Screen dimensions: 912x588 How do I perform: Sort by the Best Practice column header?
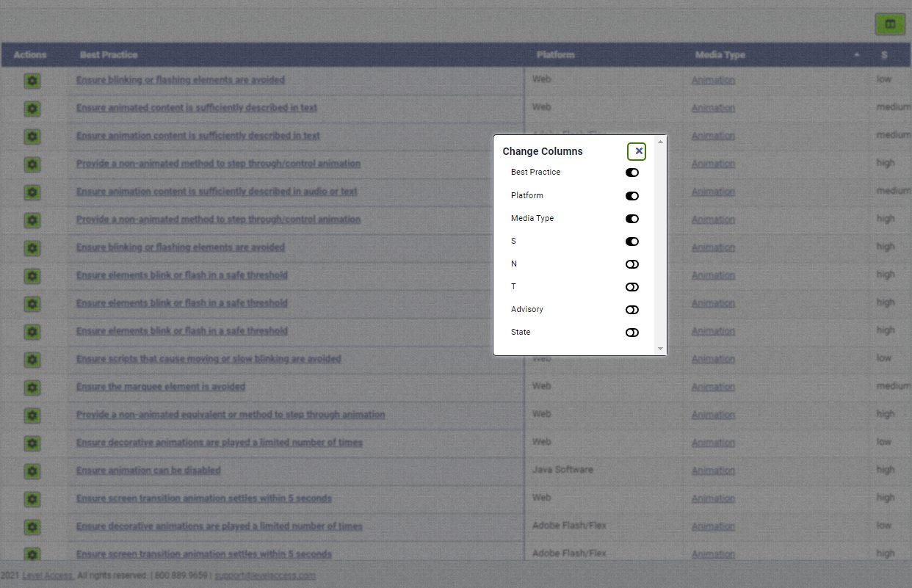[109, 55]
